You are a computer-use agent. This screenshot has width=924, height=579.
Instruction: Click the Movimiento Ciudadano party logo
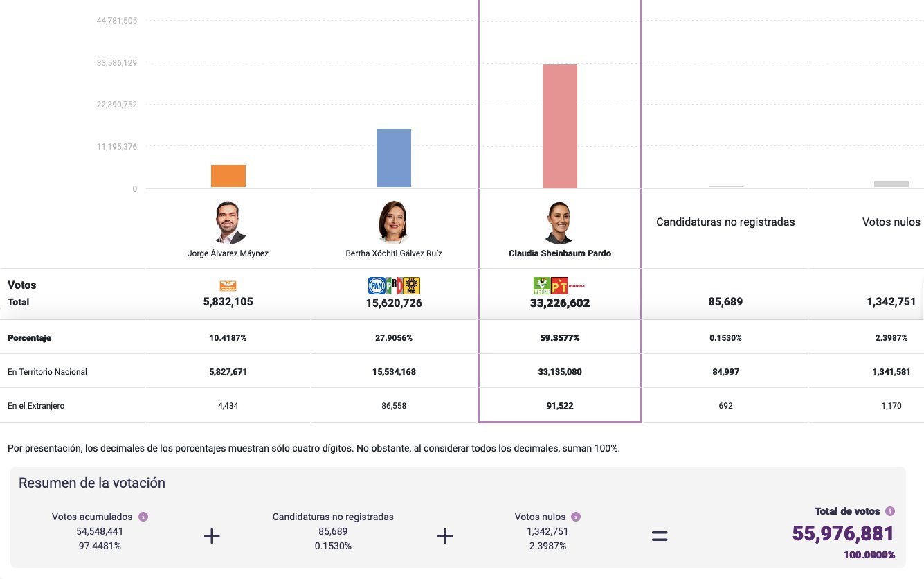pos(228,285)
